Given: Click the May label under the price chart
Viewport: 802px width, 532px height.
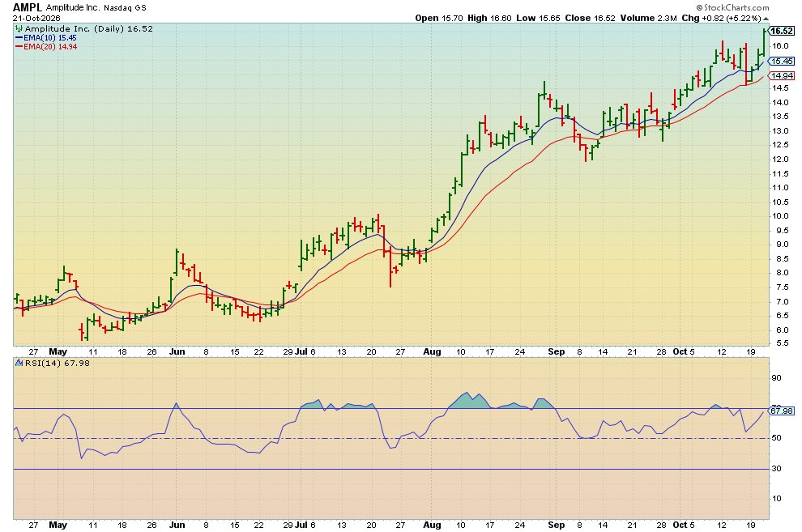Looking at the screenshot, I should [58, 351].
